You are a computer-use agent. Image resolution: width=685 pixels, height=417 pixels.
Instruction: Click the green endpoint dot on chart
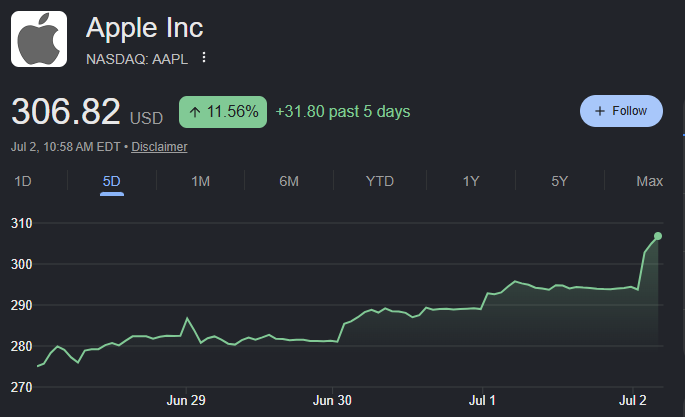pos(658,236)
